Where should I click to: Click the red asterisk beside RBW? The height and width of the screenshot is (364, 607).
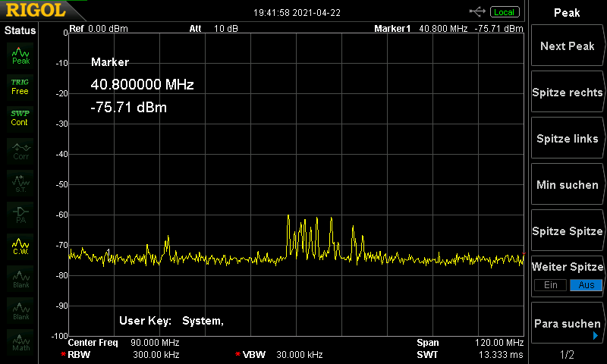[x=64, y=354]
